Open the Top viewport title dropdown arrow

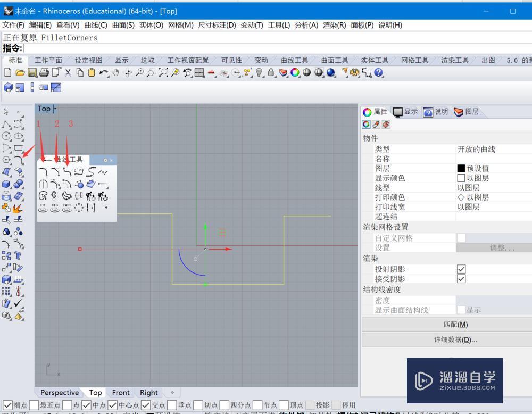(x=55, y=109)
